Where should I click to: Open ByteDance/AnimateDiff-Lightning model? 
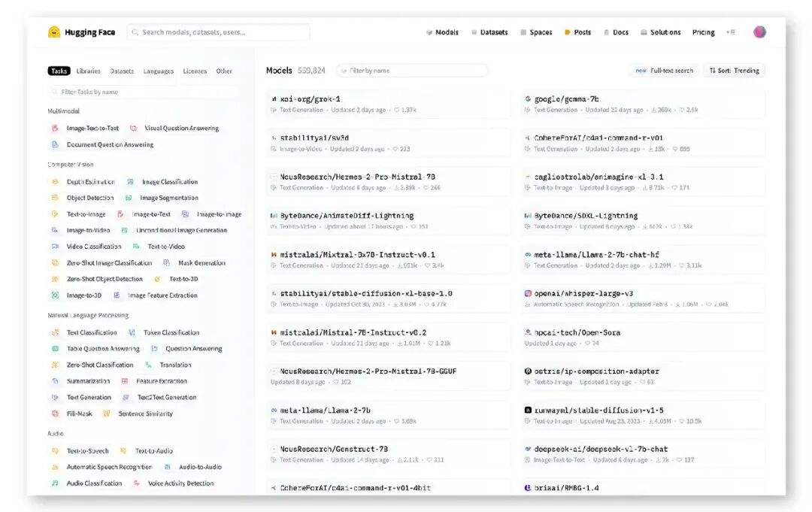click(x=388, y=220)
